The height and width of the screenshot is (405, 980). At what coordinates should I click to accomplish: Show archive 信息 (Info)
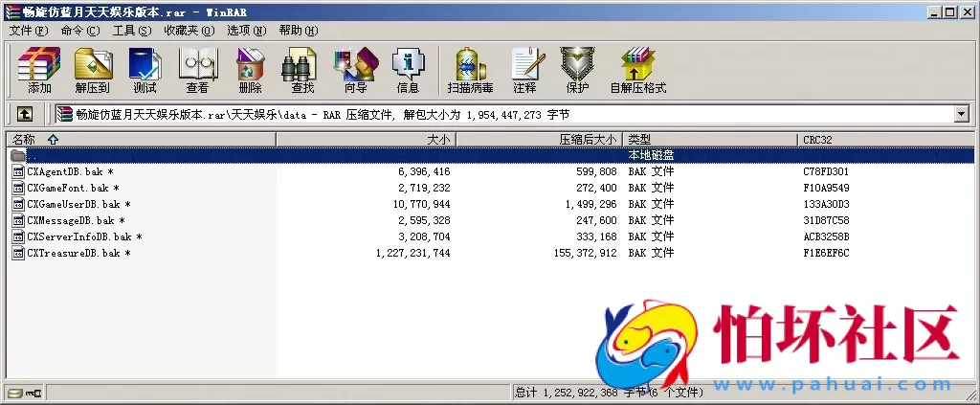pyautogui.click(x=408, y=69)
